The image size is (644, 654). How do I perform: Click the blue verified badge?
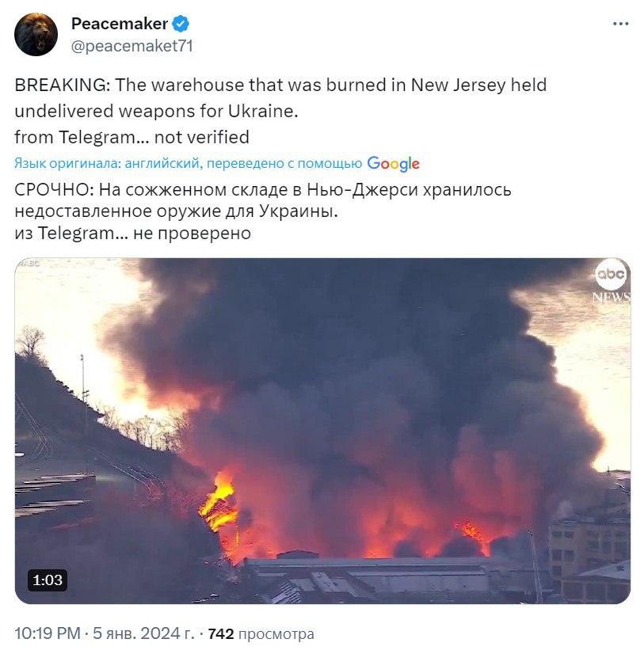(181, 25)
